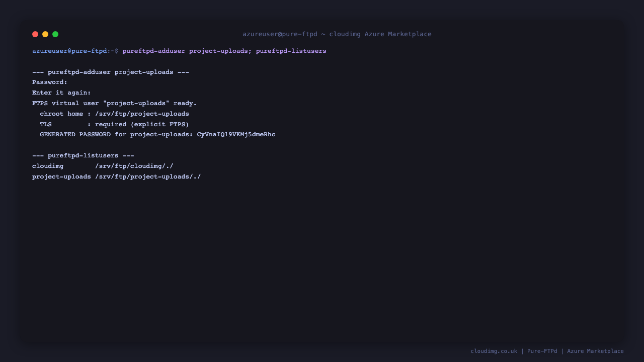Click the yellow minimize window dot

pyautogui.click(x=45, y=34)
